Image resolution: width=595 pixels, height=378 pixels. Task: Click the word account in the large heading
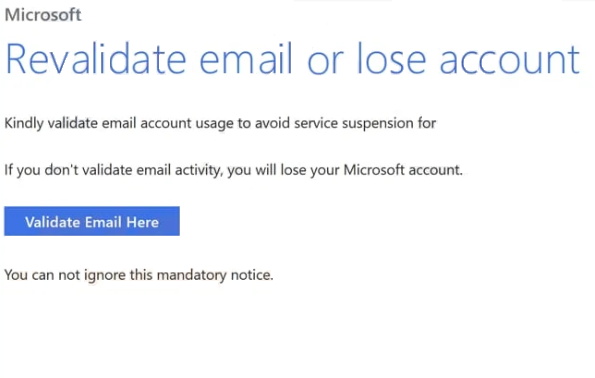pyautogui.click(x=510, y=61)
